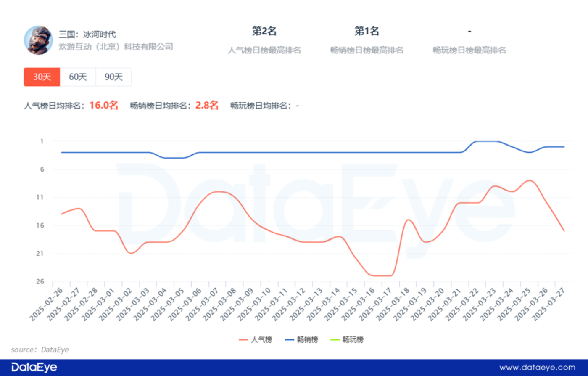Click the 第2名 popularity peak rank stat

pos(264,31)
